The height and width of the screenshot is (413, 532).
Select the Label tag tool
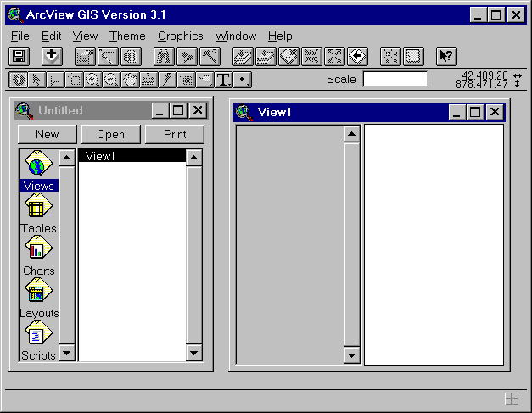tap(204, 80)
